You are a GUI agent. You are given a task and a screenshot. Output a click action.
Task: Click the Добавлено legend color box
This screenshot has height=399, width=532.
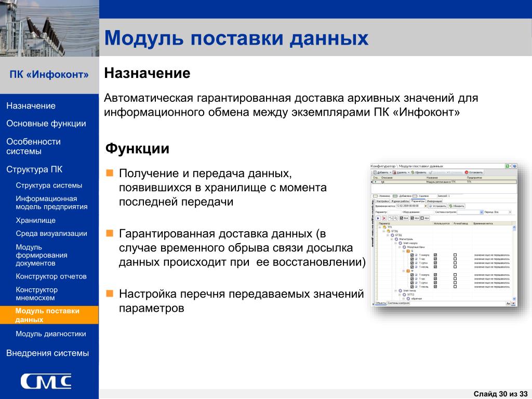pyautogui.click(x=395, y=196)
